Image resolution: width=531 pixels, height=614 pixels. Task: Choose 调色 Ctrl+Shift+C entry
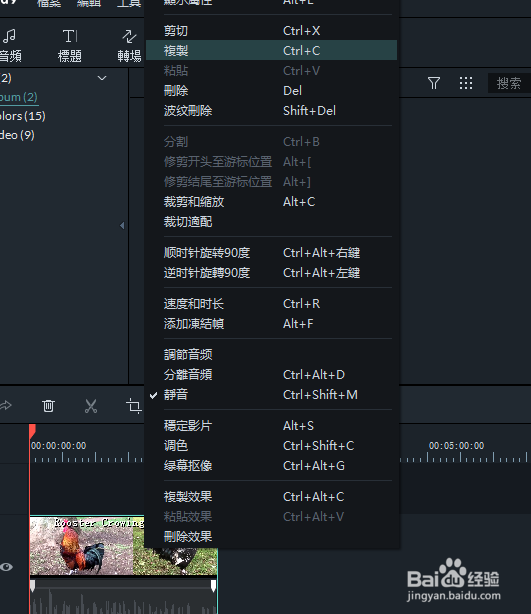coord(271,445)
